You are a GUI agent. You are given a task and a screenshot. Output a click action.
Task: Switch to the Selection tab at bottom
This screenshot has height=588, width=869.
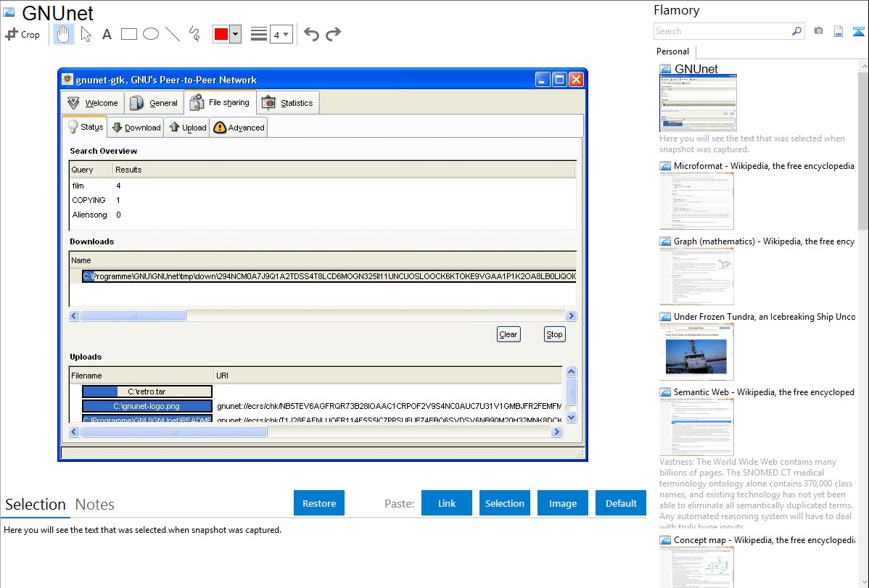click(x=36, y=505)
